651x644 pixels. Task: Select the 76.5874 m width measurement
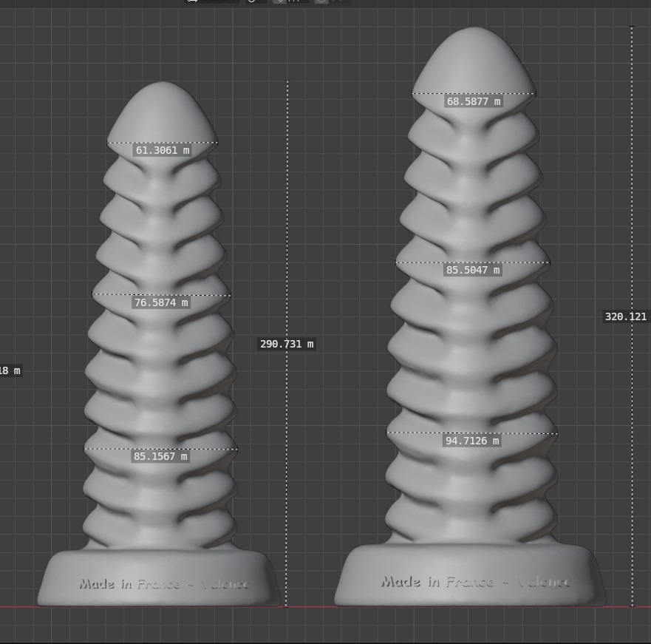tap(161, 302)
